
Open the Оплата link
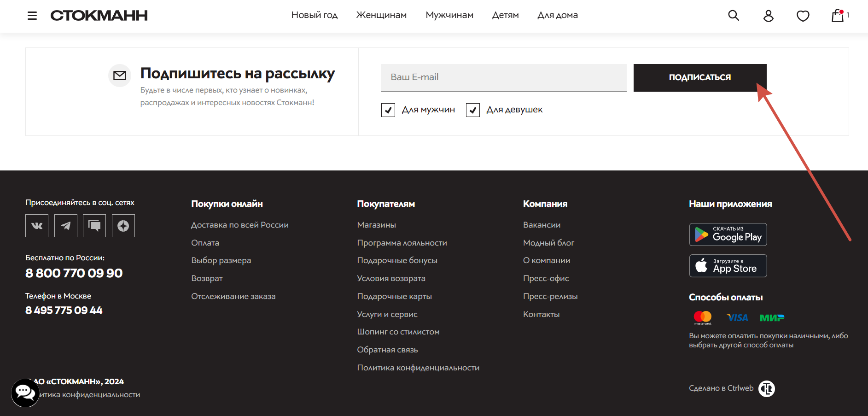[x=205, y=243]
